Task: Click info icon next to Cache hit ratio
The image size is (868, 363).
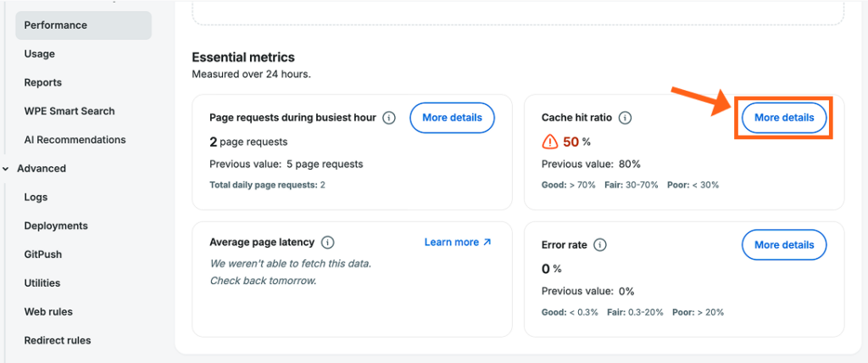Action: click(625, 118)
